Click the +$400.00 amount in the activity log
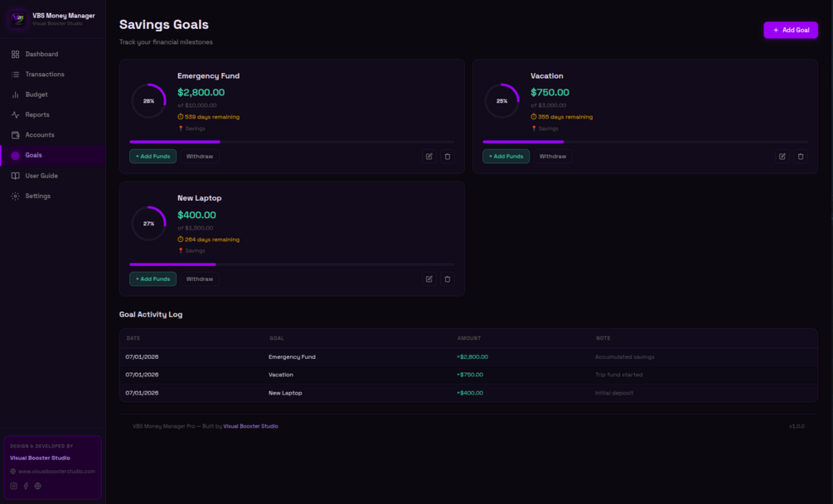This screenshot has height=504, width=833. (470, 393)
